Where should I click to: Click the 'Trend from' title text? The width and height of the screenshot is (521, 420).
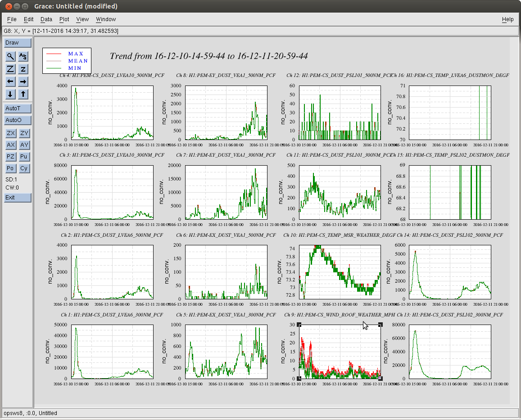click(x=208, y=56)
